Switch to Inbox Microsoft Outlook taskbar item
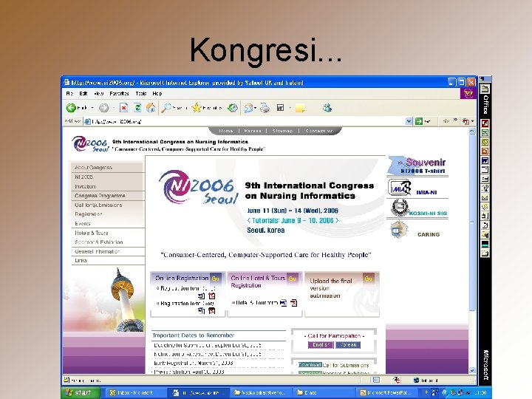This screenshot has height=399, width=532. [x=135, y=392]
